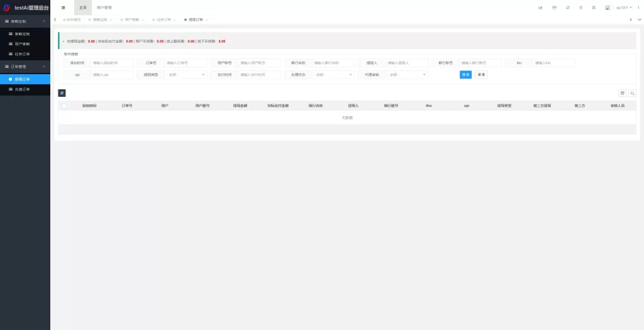Open the 提现类型 dropdown

pyautogui.click(x=186, y=75)
